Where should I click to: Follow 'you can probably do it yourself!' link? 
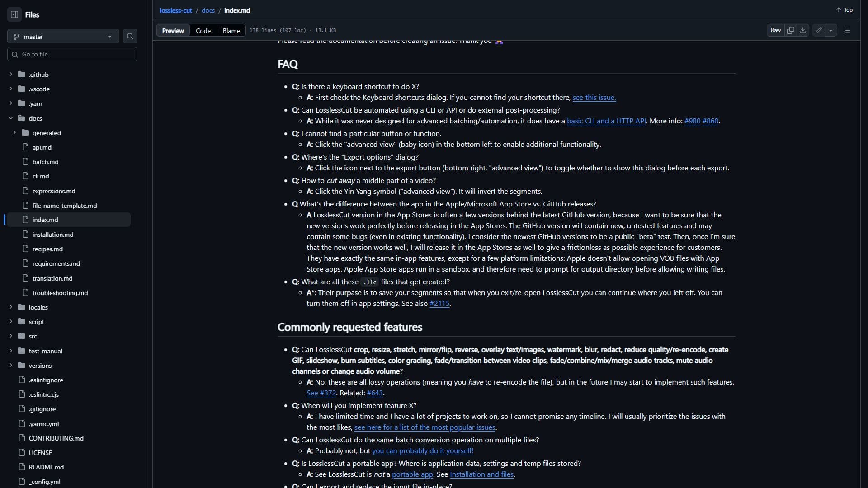pos(423,450)
